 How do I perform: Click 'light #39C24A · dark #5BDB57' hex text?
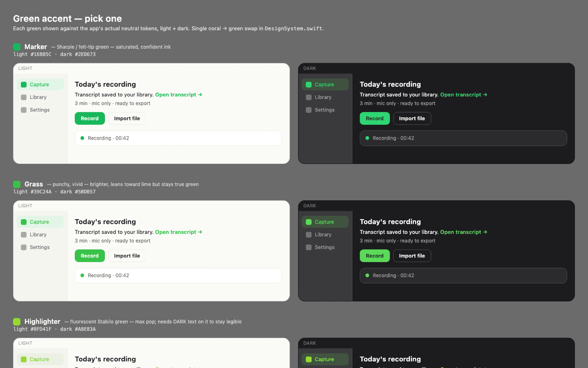pos(54,192)
